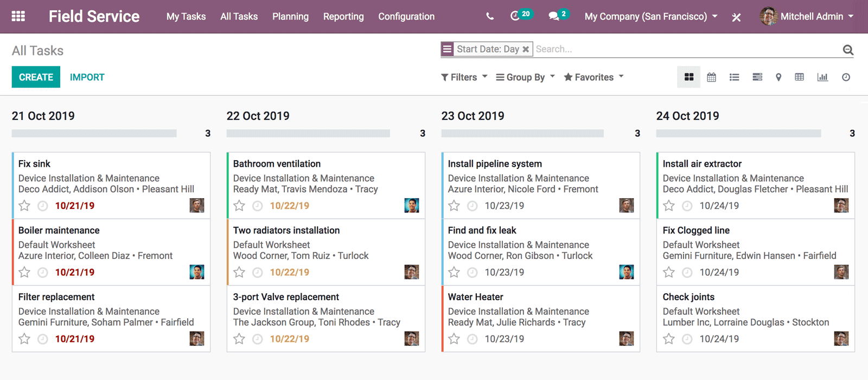Click the IMPORT button

tap(87, 77)
